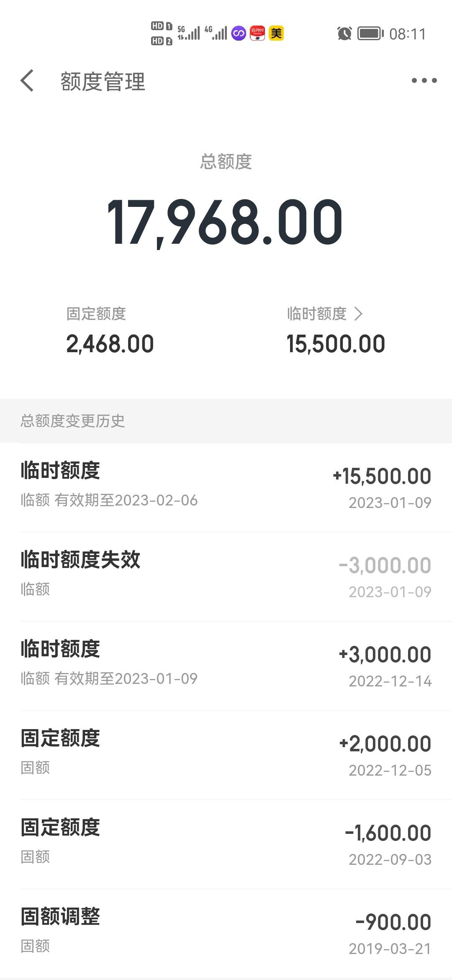This screenshot has width=452, height=980.
Task: Open the 固定额度 +2,000.00 entry
Action: (226, 755)
